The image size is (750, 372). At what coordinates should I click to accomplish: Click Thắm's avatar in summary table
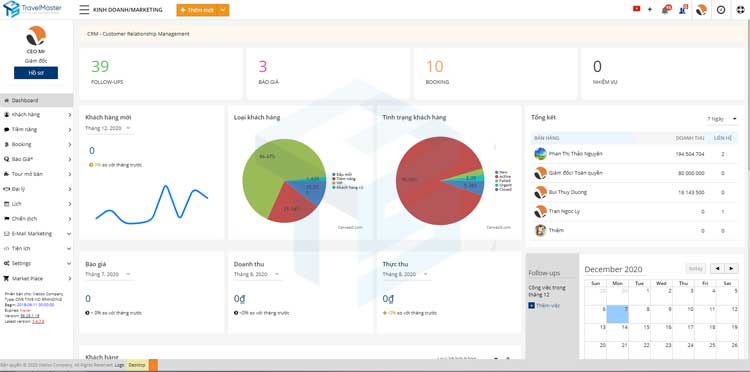pyautogui.click(x=540, y=230)
